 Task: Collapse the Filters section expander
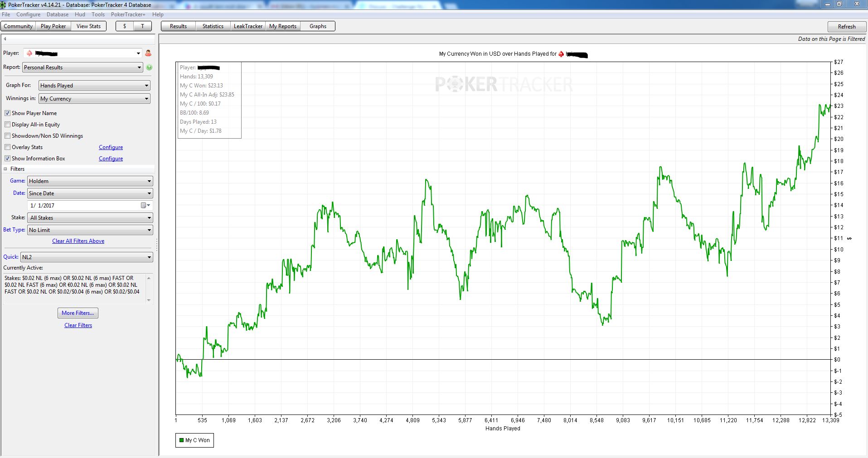pos(5,169)
